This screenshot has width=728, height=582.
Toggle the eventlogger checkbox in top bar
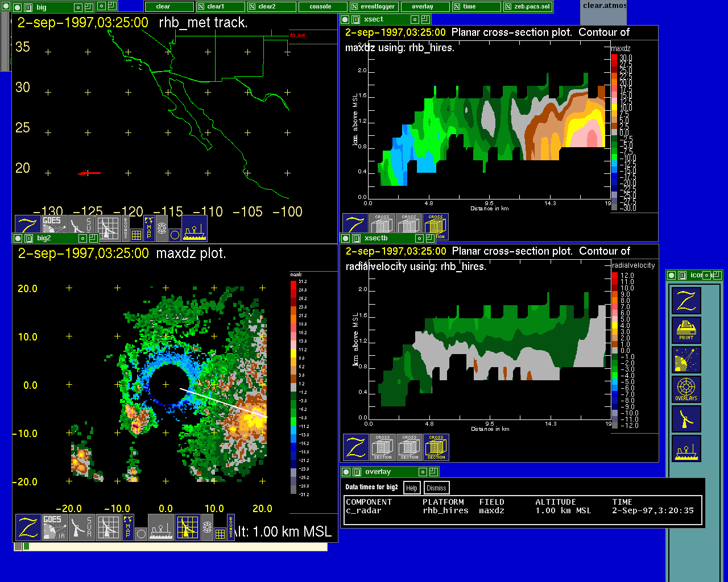tap(354, 7)
